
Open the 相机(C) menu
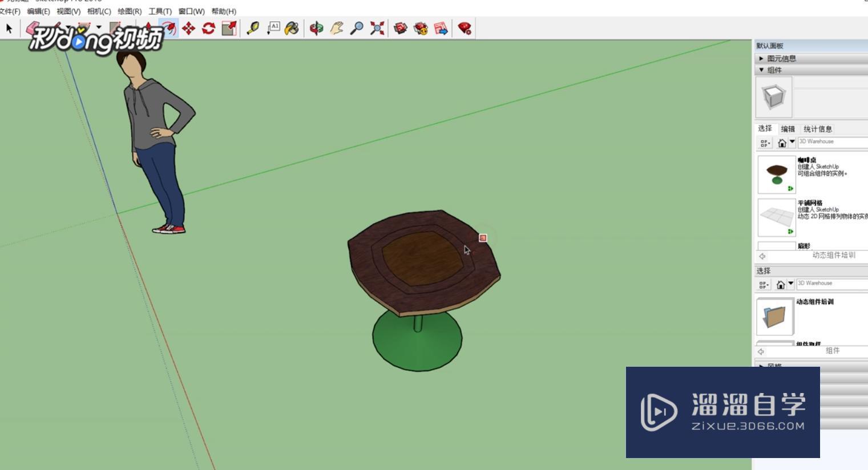pos(99,11)
